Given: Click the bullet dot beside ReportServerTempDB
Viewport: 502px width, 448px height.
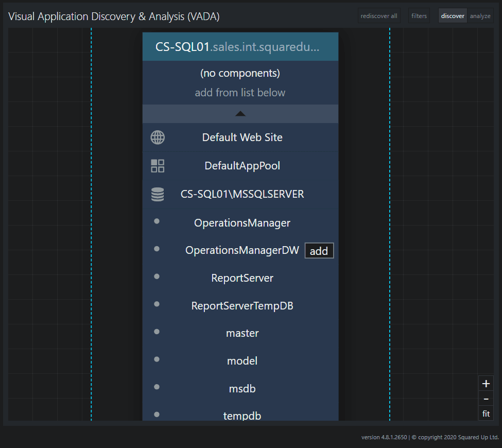Looking at the screenshot, I should coord(157,304).
